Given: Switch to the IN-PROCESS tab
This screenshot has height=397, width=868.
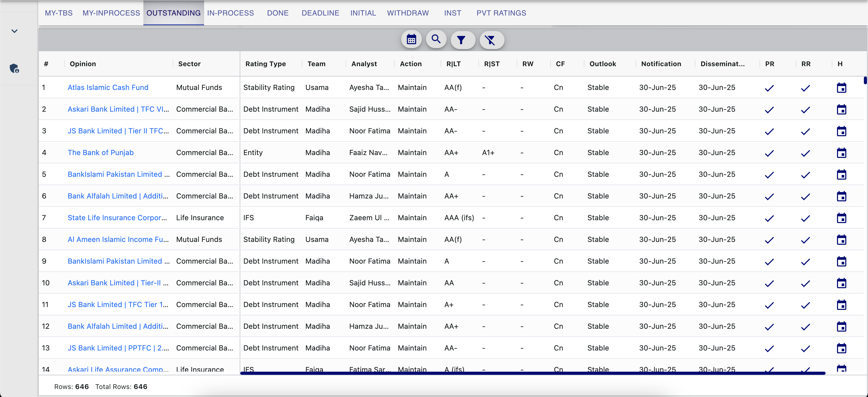Looking at the screenshot, I should [230, 13].
